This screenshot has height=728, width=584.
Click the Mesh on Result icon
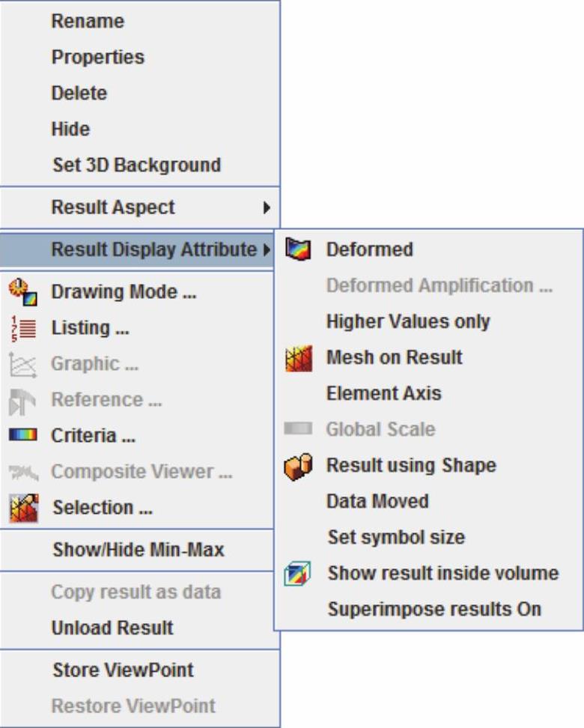[297, 357]
